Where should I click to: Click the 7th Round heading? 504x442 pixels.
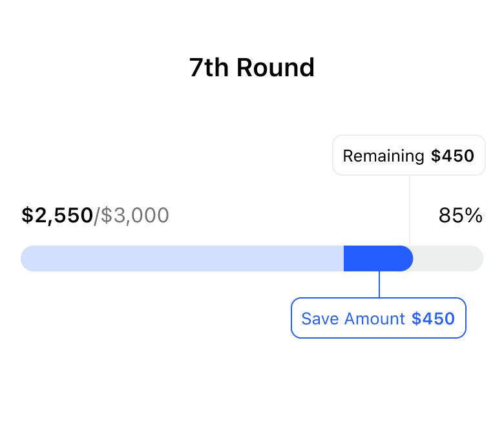pyautogui.click(x=252, y=67)
